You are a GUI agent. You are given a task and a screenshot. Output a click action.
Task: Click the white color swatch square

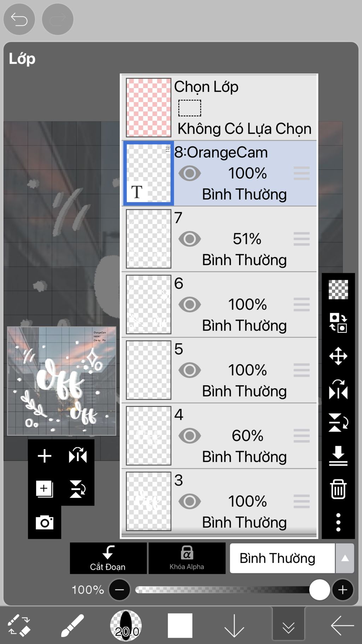coord(180,626)
